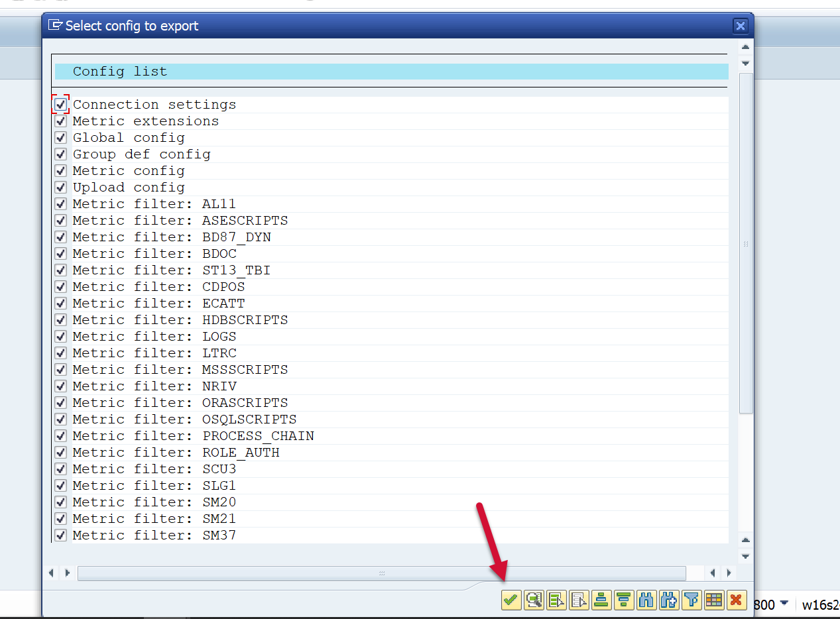840x619 pixels.
Task: Open the Set Filter funnel icon
Action: point(691,600)
